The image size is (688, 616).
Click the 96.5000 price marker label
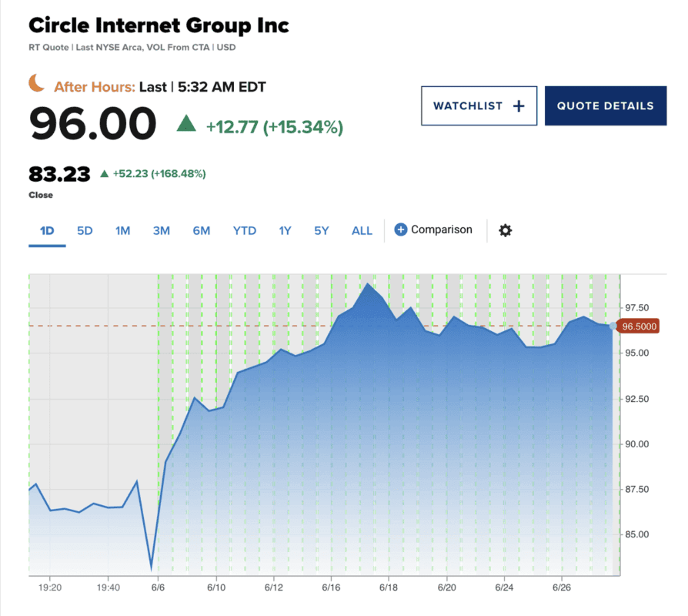640,326
